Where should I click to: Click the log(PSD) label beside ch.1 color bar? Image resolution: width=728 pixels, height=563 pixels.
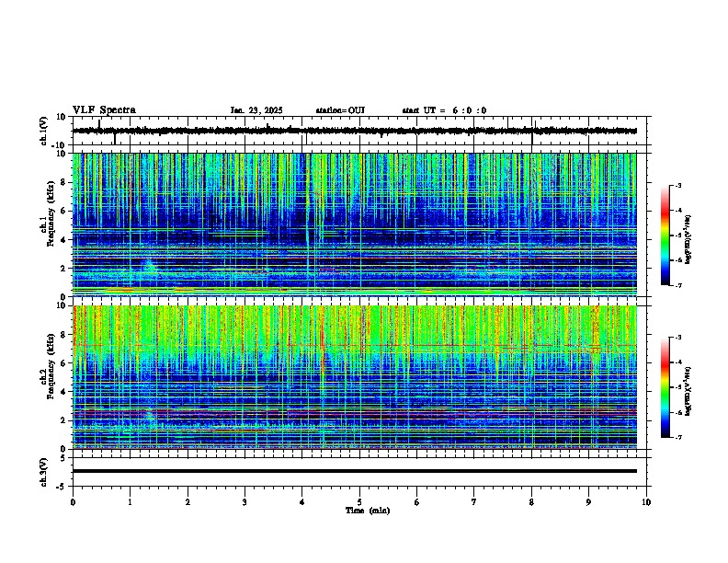(x=688, y=239)
